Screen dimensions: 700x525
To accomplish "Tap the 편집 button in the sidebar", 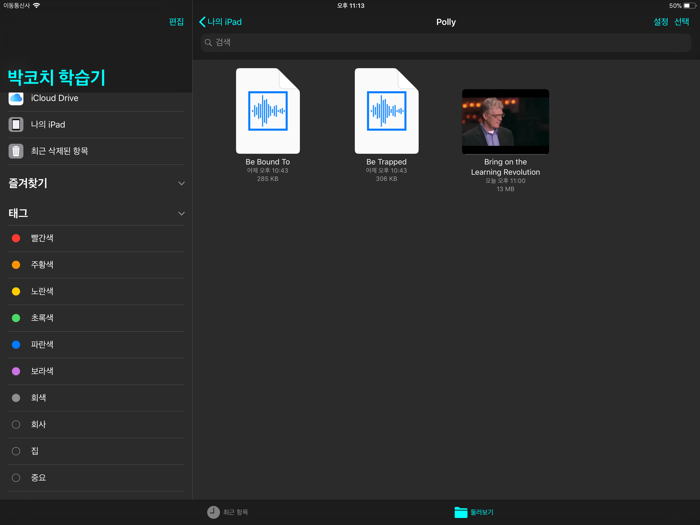I will pyautogui.click(x=176, y=22).
